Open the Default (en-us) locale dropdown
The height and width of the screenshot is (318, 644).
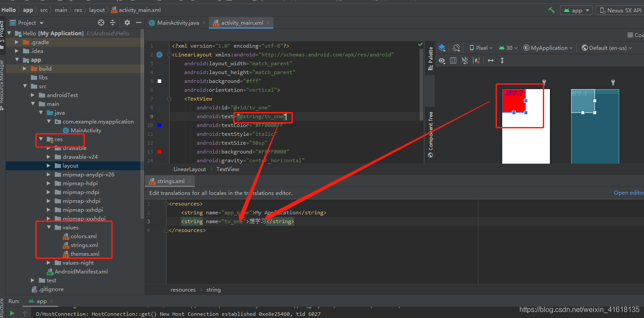607,48
